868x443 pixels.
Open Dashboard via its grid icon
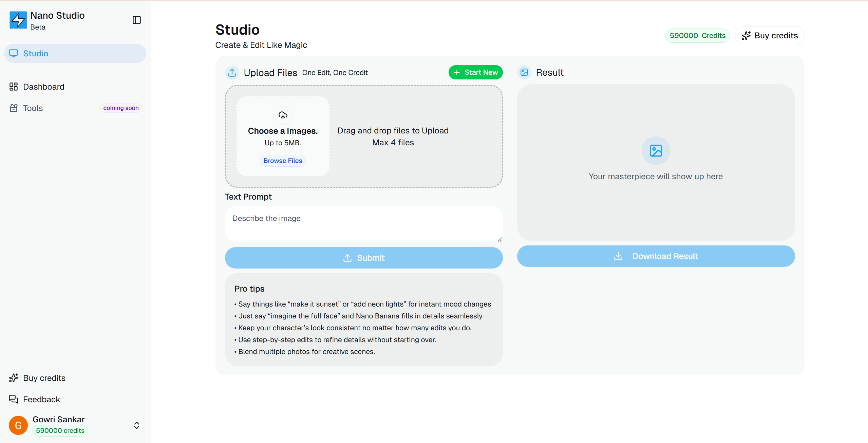(14, 87)
